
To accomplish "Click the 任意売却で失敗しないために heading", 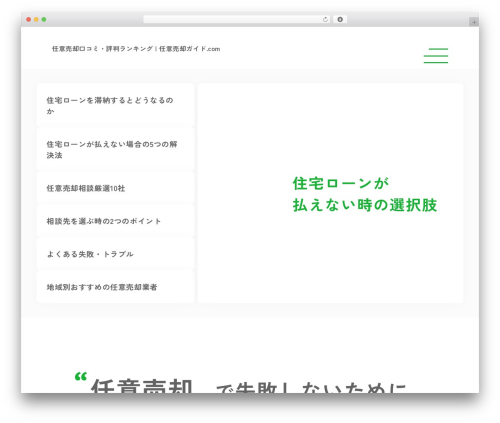I will (248, 387).
